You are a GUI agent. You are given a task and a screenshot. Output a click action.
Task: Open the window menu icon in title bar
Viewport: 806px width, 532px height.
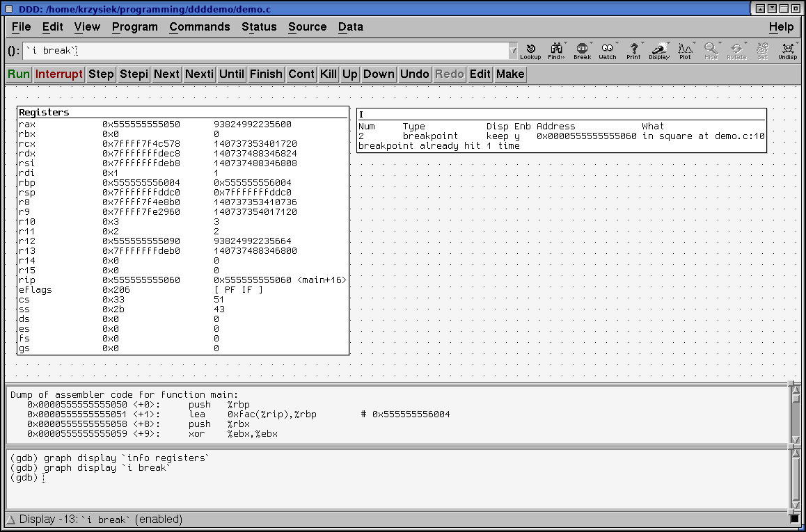coord(9,9)
